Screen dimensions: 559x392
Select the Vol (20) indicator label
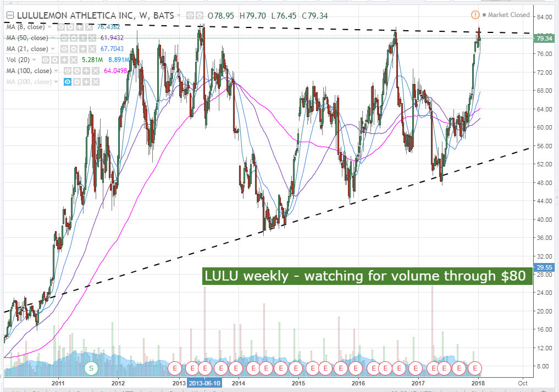coord(18,60)
